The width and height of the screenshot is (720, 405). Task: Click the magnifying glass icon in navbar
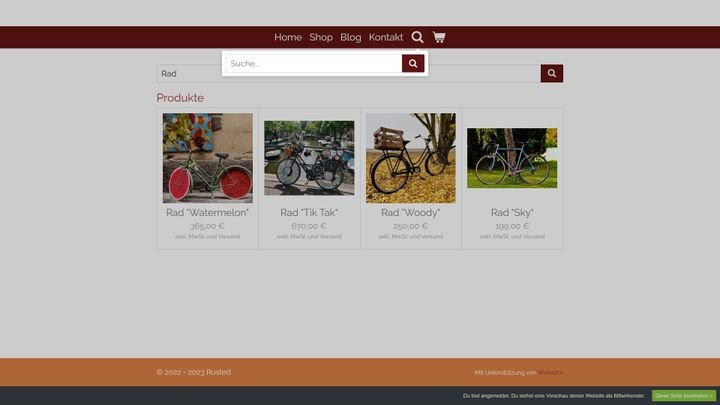[x=418, y=37]
